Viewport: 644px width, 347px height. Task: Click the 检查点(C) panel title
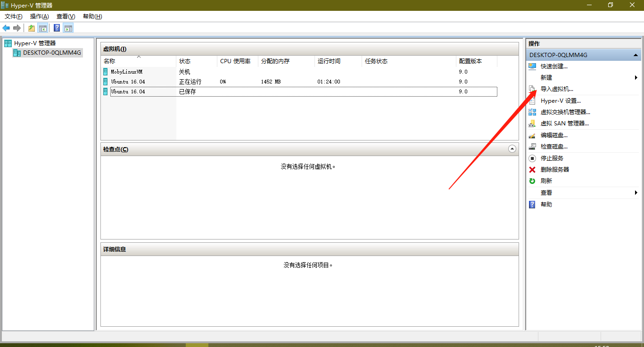click(116, 149)
